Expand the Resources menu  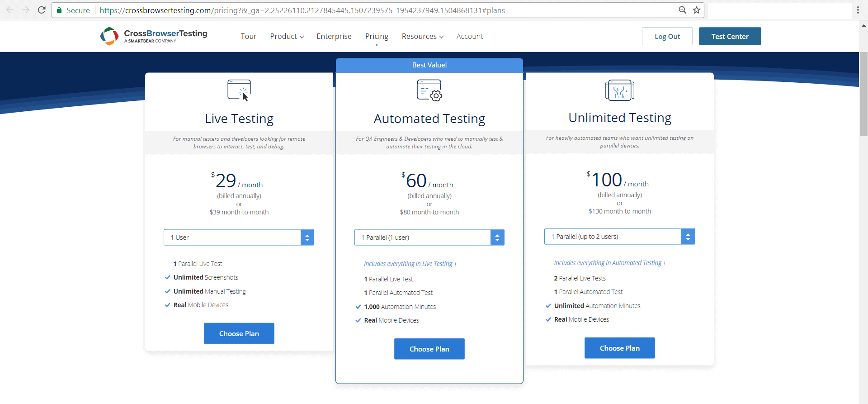[423, 36]
